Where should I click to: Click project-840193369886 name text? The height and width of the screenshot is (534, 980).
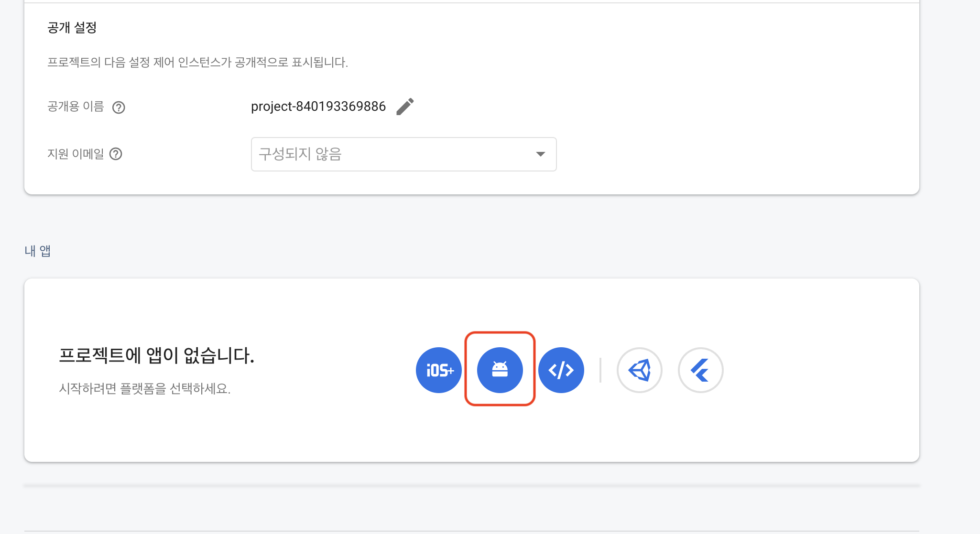(318, 107)
